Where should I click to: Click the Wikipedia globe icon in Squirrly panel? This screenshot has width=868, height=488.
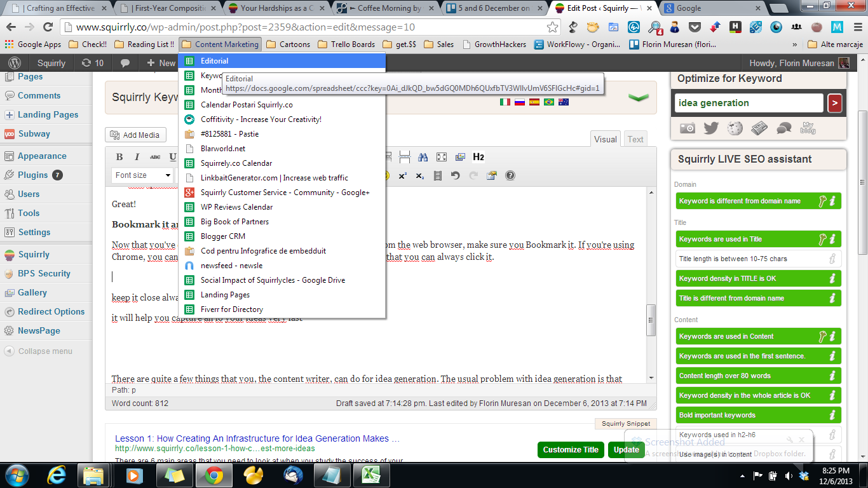pyautogui.click(x=735, y=128)
